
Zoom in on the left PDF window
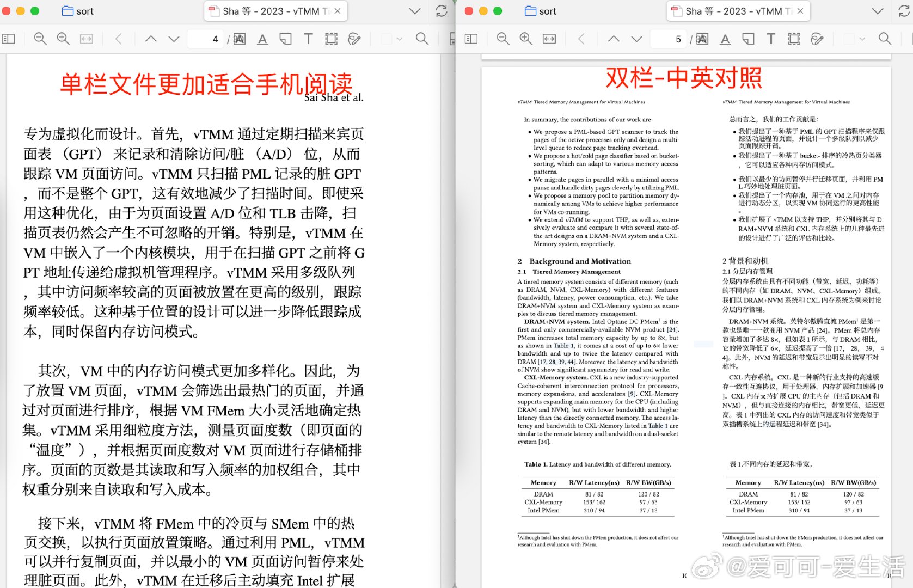click(x=63, y=39)
